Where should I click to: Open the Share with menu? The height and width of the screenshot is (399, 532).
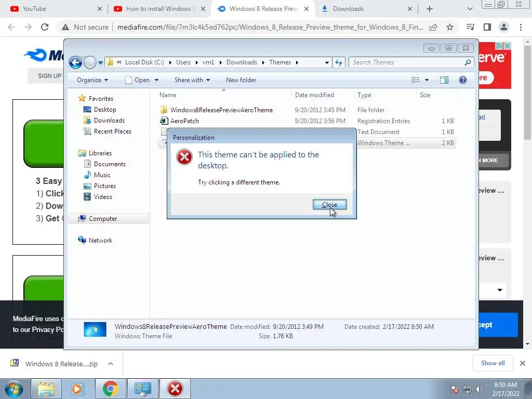click(192, 80)
